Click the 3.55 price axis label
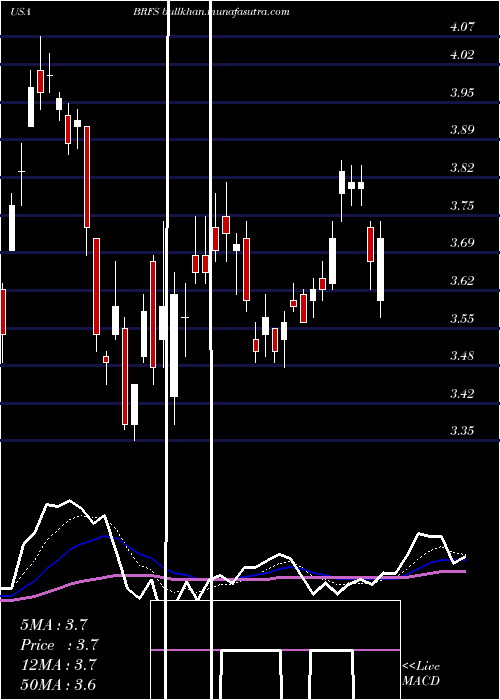Screen dimensions: 500x700 point(462,318)
